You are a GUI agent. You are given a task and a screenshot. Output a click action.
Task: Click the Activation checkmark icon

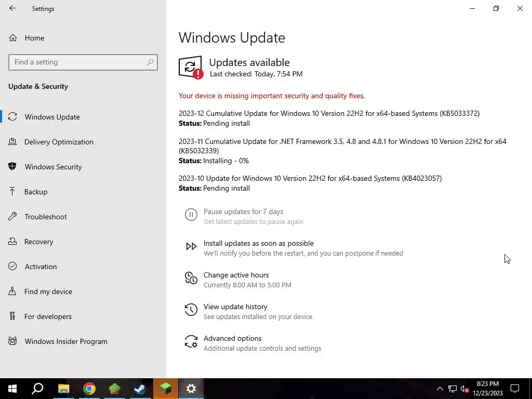pyautogui.click(x=12, y=266)
